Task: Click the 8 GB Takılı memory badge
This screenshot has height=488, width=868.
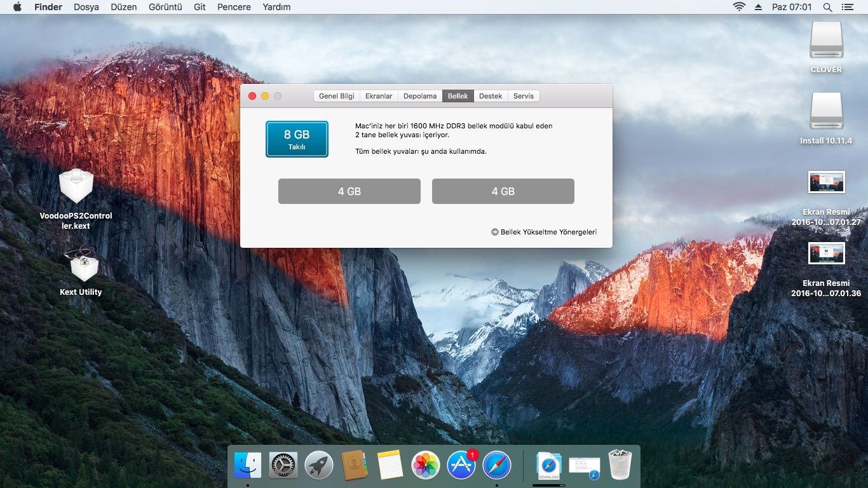Action: pyautogui.click(x=297, y=139)
